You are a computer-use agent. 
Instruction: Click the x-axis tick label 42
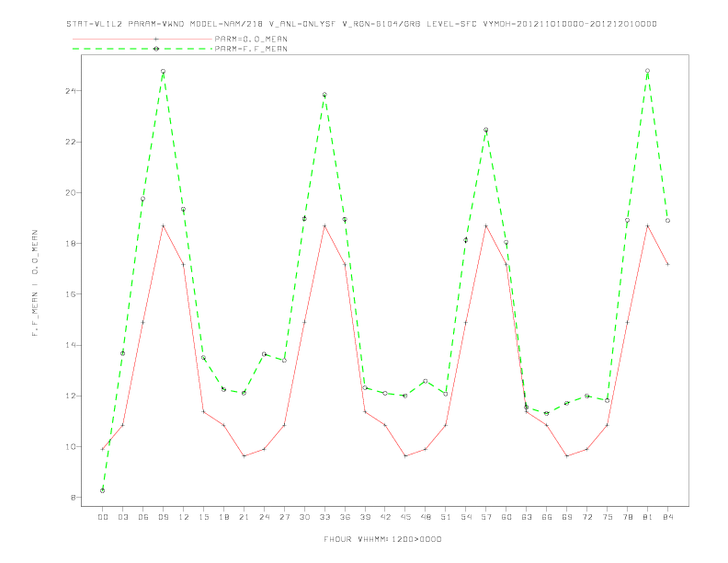coord(385,517)
